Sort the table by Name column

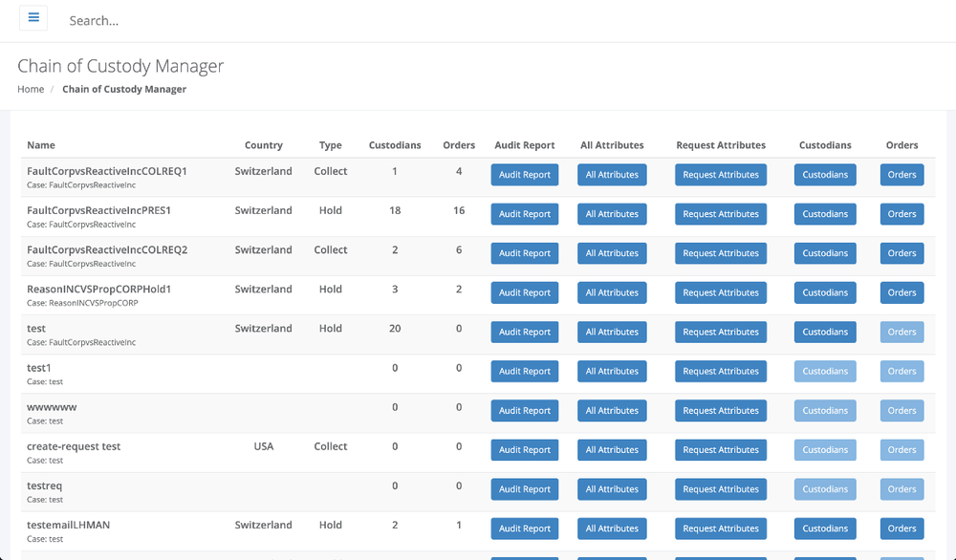coord(41,145)
